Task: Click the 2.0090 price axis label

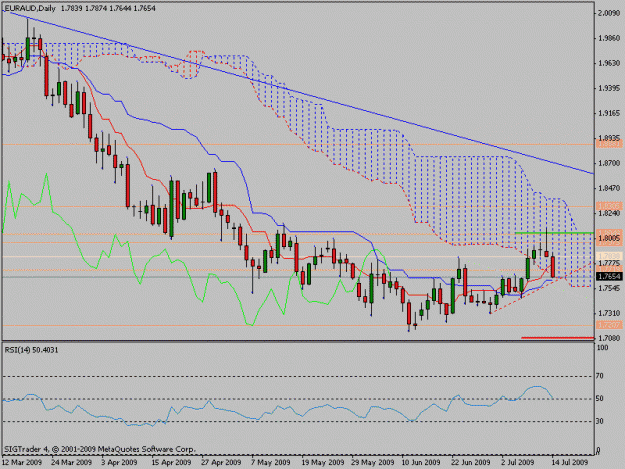Action: pyautogui.click(x=609, y=13)
